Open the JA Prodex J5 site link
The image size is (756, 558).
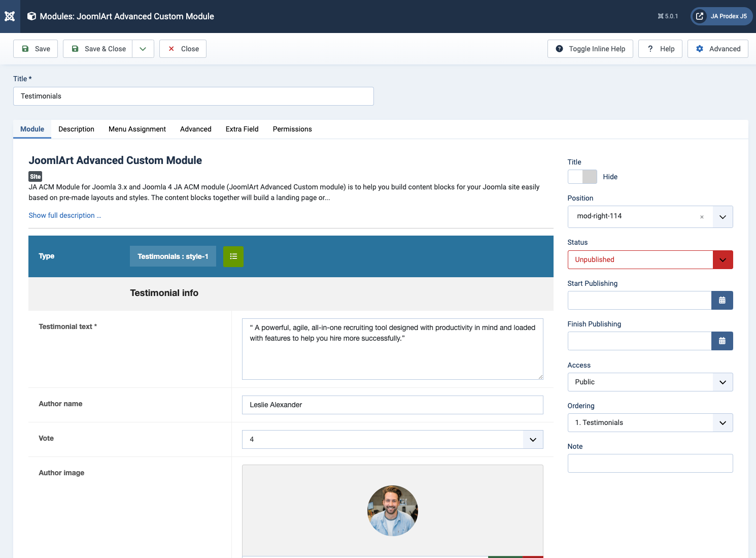[x=721, y=16]
